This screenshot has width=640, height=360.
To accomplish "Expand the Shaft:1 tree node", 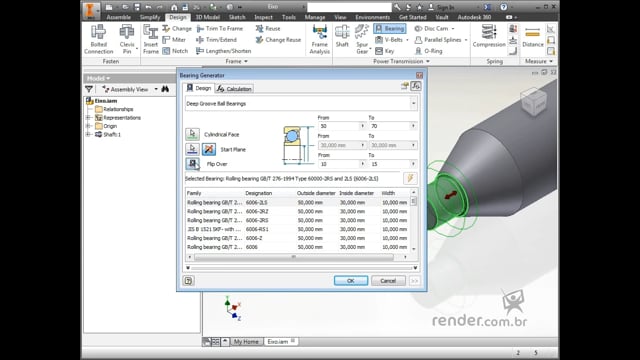I will point(88,134).
